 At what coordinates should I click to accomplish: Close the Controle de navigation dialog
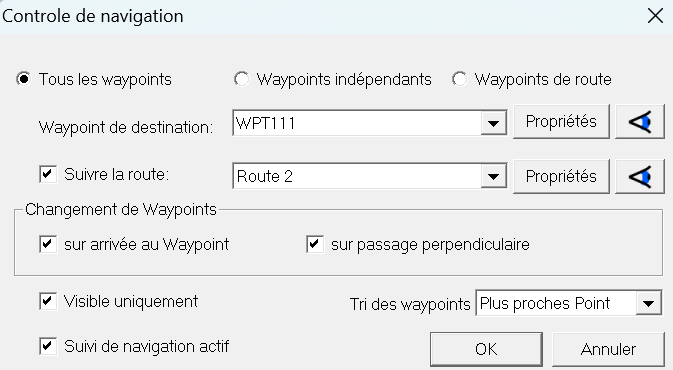[655, 16]
